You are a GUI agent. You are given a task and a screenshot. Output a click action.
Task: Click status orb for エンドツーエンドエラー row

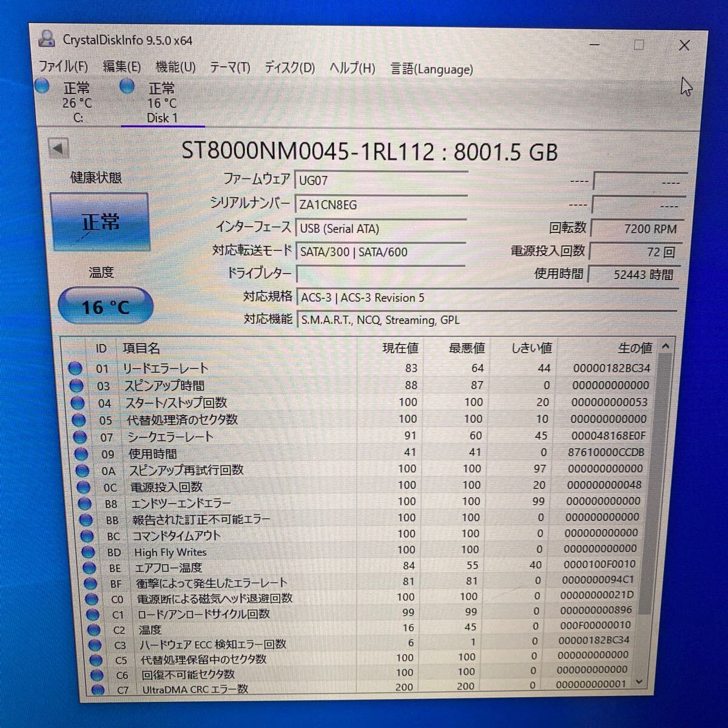(x=85, y=504)
